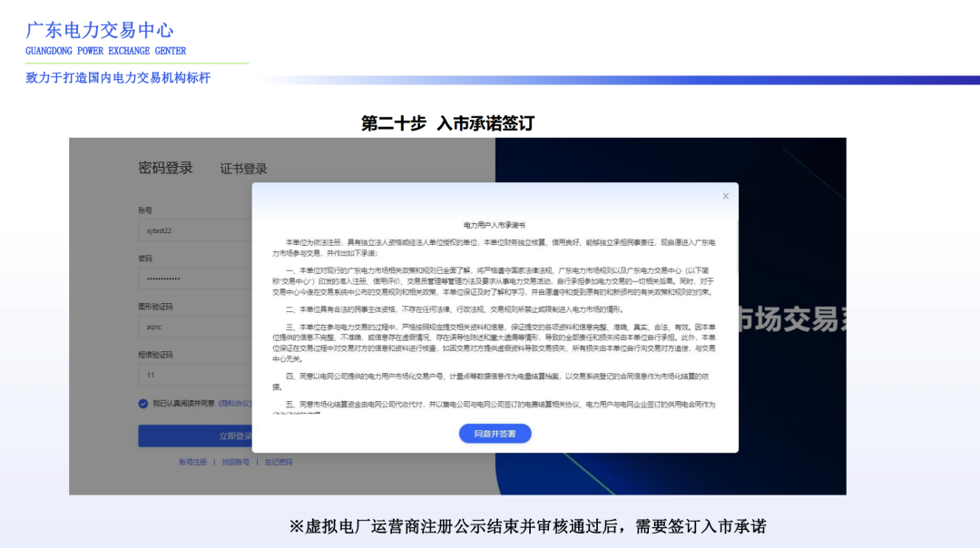Click 同意并签署 to sign the commitment
Viewport: 980px width, 548px height.
pyautogui.click(x=496, y=433)
